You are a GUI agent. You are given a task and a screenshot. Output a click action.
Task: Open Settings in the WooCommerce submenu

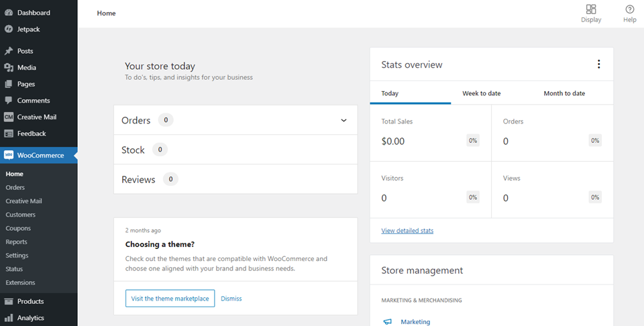[17, 256]
